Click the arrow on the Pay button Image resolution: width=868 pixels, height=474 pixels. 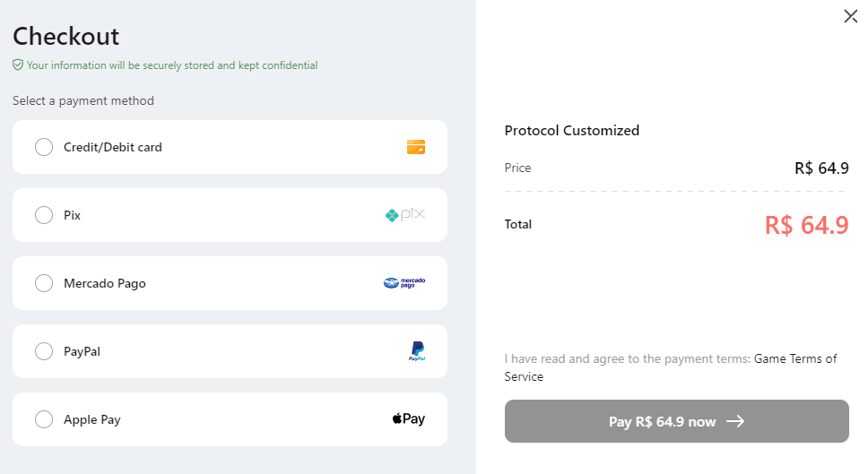[735, 421]
